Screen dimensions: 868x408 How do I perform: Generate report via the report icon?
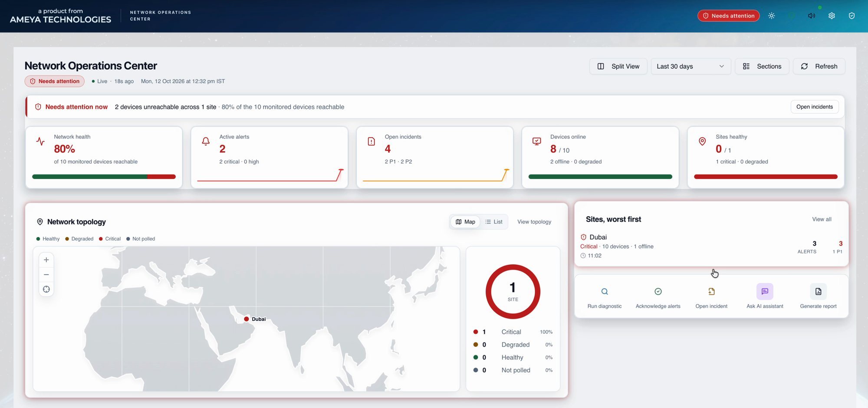(x=818, y=292)
